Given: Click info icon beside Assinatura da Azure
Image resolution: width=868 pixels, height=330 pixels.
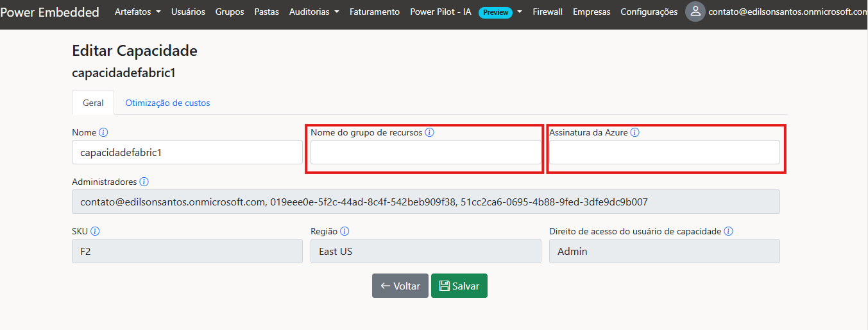Looking at the screenshot, I should (634, 132).
